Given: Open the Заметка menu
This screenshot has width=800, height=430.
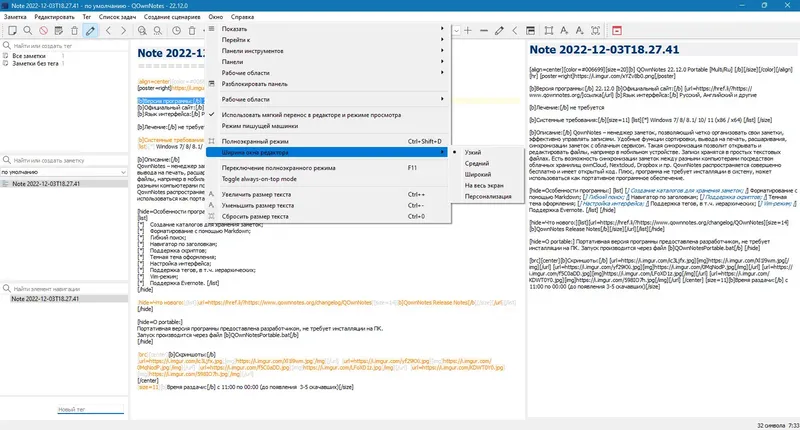Looking at the screenshot, I should (15, 17).
